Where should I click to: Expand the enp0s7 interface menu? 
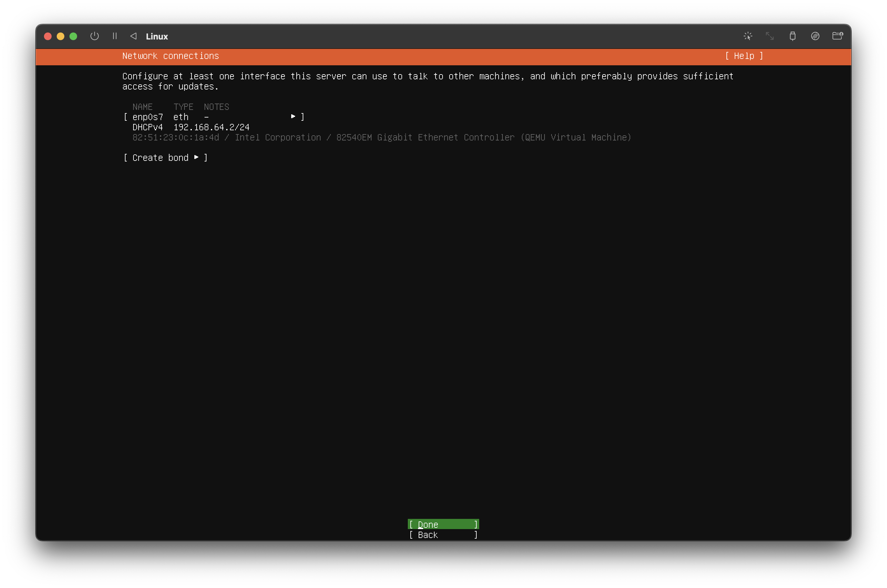(x=214, y=117)
